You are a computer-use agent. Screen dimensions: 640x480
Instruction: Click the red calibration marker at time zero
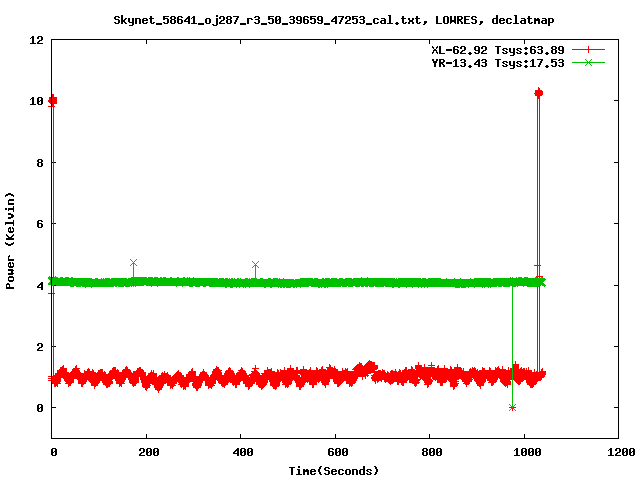point(53,100)
